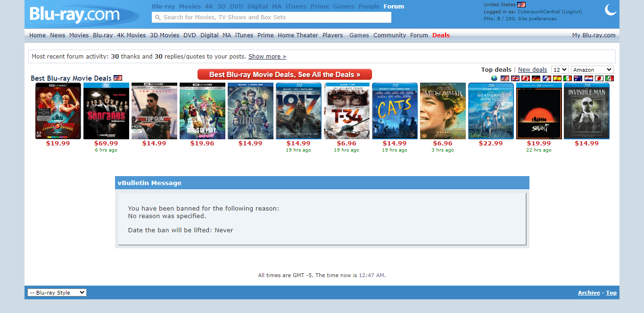The width and height of the screenshot is (644, 313).
Task: Open the Archive link
Action: tap(589, 293)
